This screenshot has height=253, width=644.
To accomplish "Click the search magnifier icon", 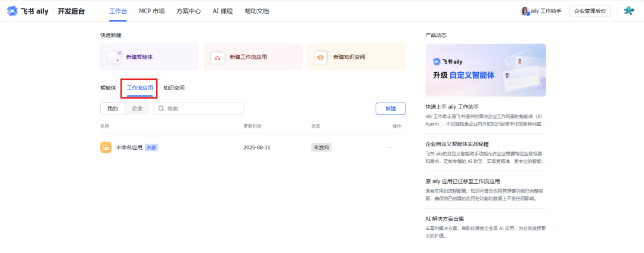I will click(162, 109).
